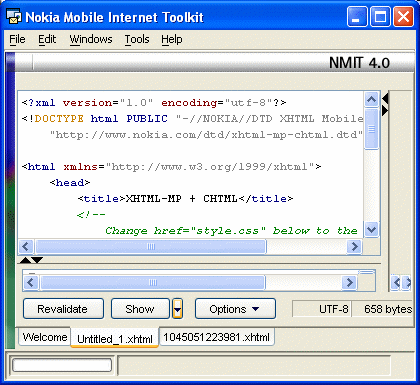Click the lower pane scroll right arrow

coord(349,283)
